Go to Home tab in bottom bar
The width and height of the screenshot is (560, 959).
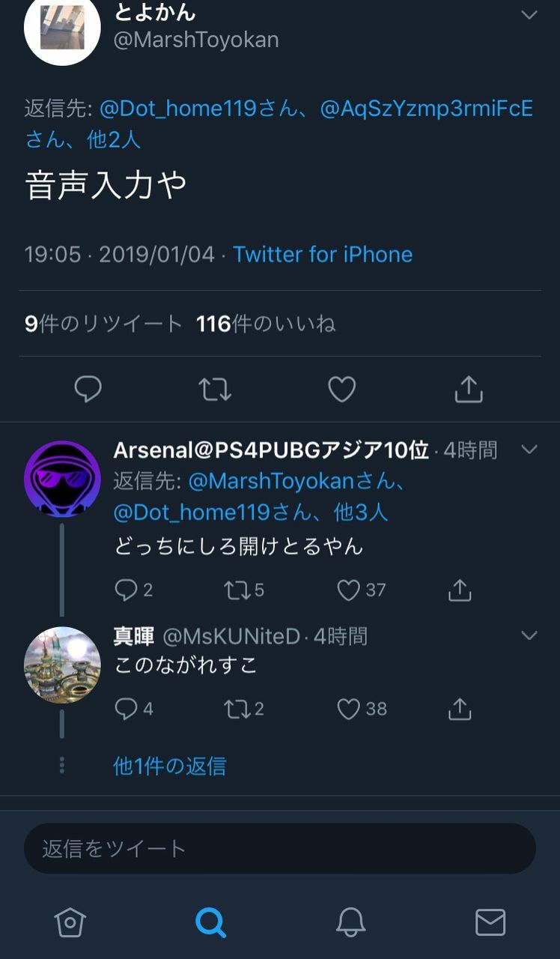tap(70, 922)
